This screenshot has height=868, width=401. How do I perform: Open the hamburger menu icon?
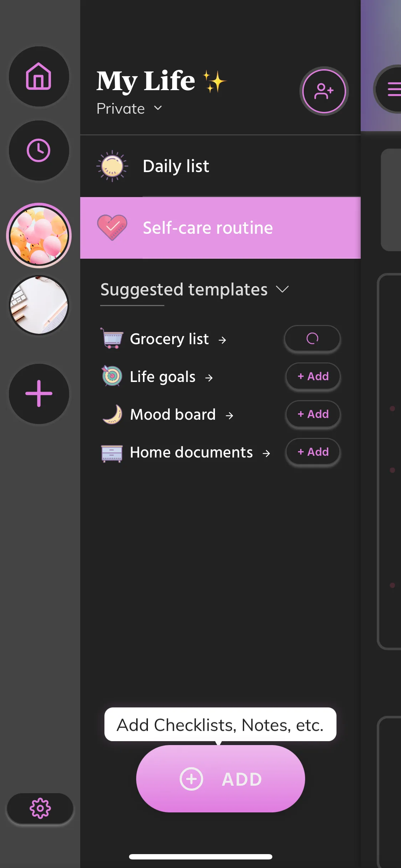[392, 89]
